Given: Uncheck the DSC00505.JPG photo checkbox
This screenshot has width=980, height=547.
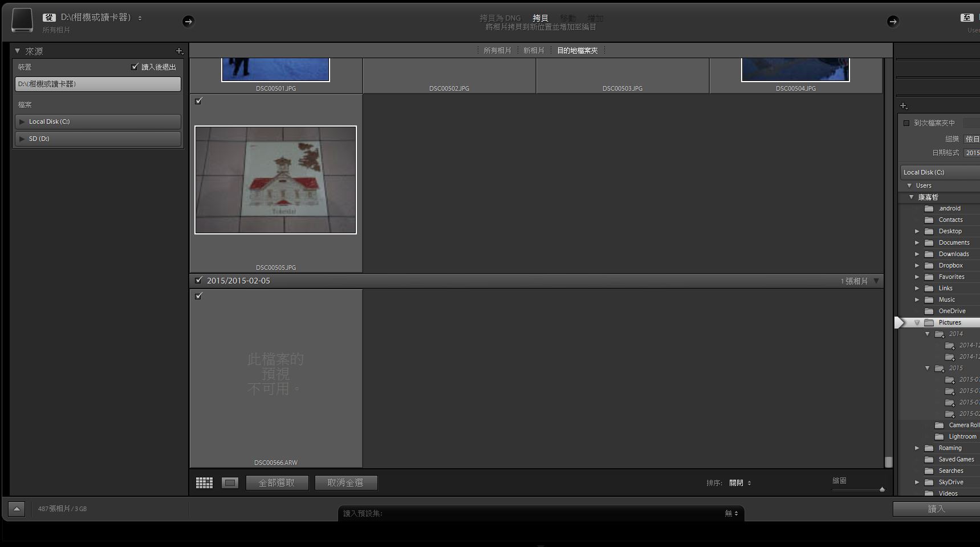Looking at the screenshot, I should pos(198,101).
